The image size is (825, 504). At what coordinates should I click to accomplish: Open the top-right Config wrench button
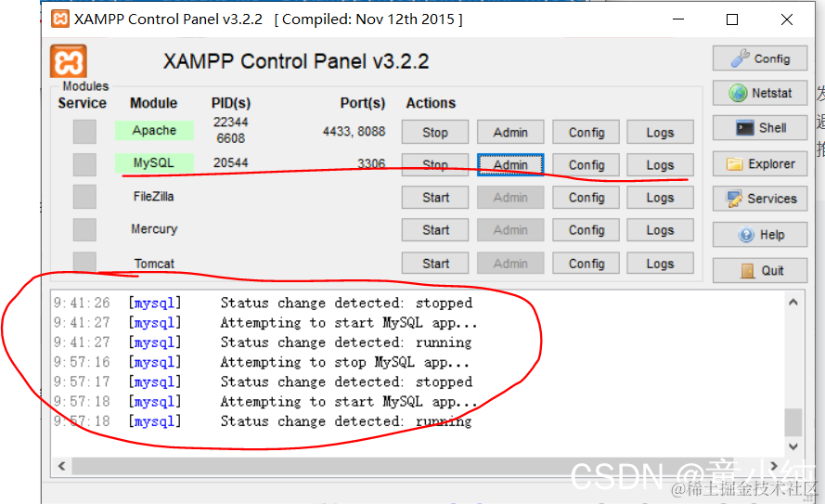click(x=760, y=58)
